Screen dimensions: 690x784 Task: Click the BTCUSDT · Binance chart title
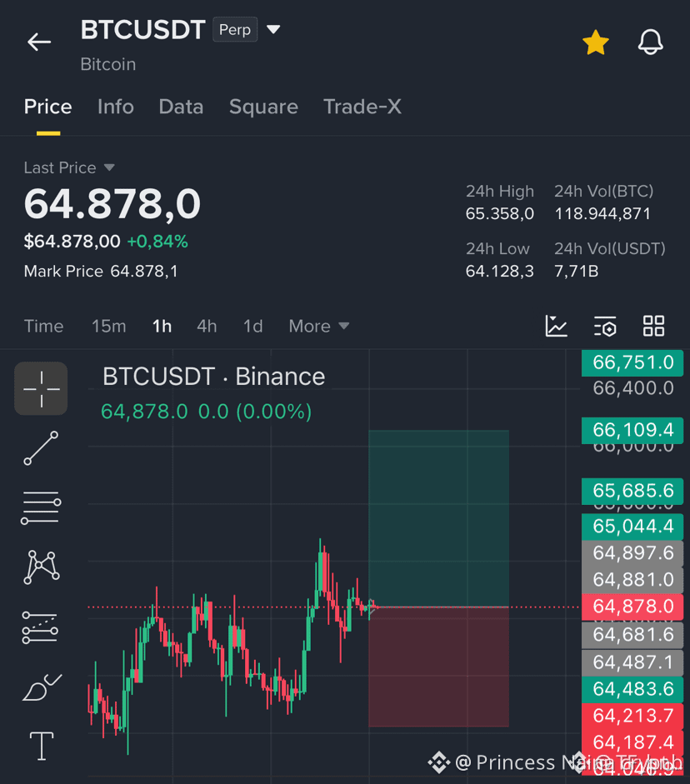point(213,377)
